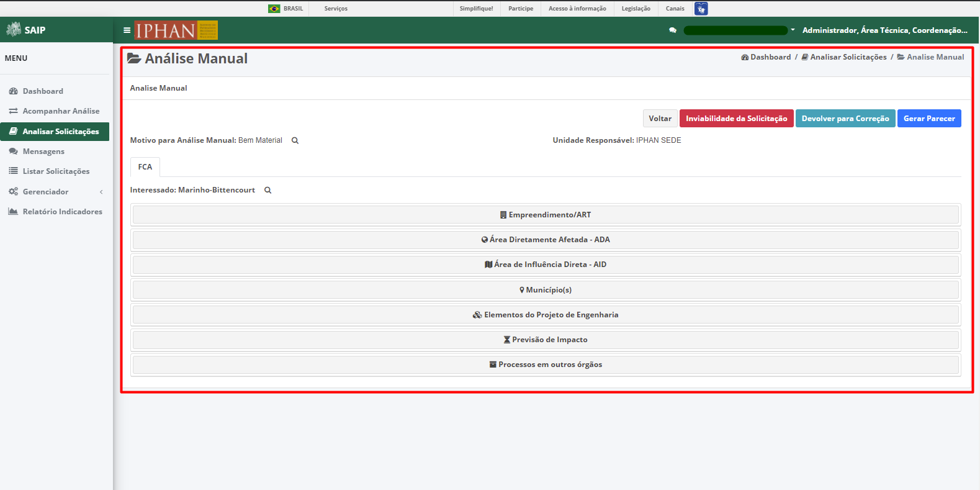
Task: Click 'Unidade Responsável: IPHAN SEDE' text
Action: pos(617,140)
